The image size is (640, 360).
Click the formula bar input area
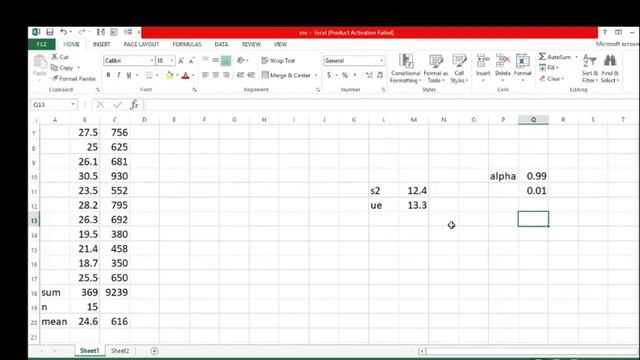tap(391, 105)
